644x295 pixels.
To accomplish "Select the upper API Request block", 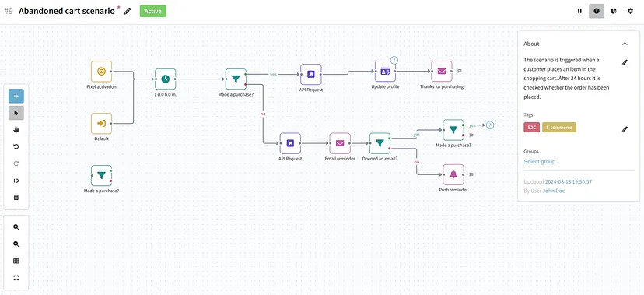I will click(x=311, y=75).
